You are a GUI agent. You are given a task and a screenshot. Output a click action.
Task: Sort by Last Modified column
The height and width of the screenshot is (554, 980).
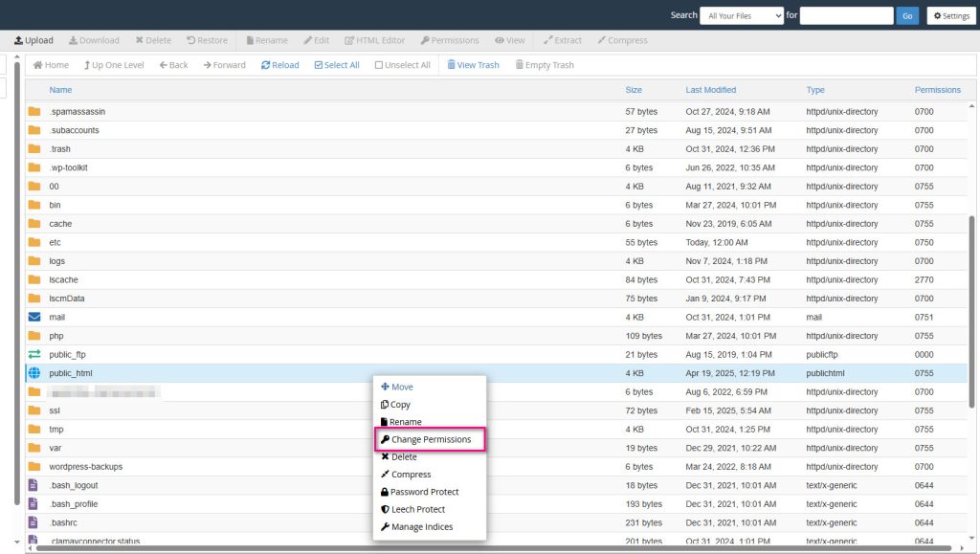click(710, 90)
